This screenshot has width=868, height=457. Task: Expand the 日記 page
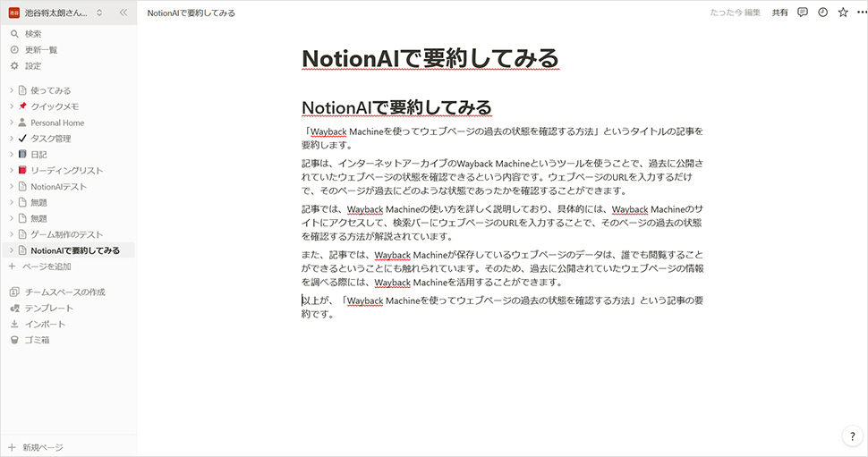11,155
